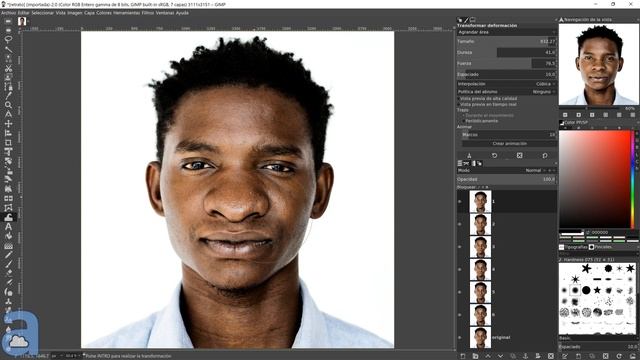The height and width of the screenshot is (360, 640).
Task: Select the active Warp Transform tool
Action: (8, 218)
